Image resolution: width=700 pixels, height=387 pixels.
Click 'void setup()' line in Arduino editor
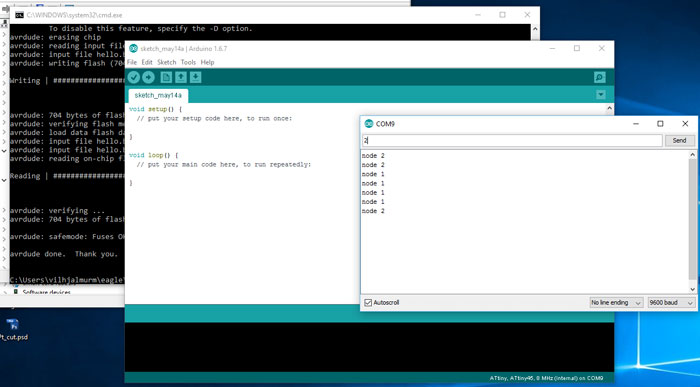(155, 109)
